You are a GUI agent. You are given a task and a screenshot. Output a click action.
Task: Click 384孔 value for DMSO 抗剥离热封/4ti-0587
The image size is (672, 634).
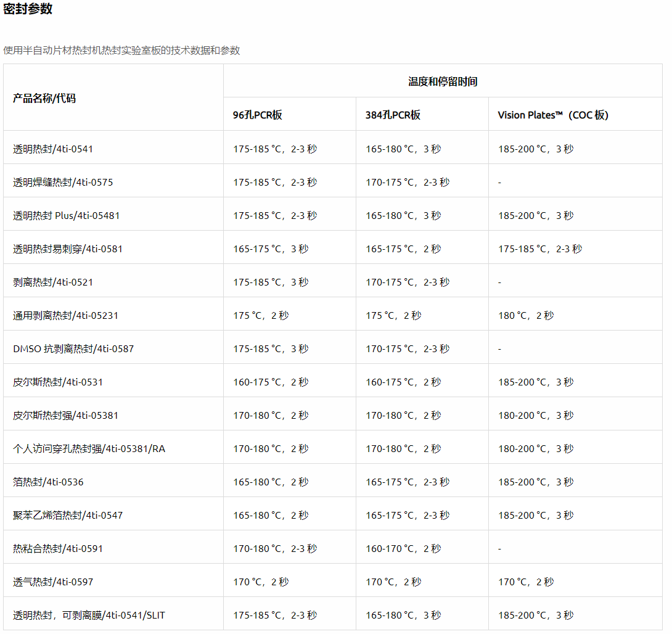tap(408, 349)
